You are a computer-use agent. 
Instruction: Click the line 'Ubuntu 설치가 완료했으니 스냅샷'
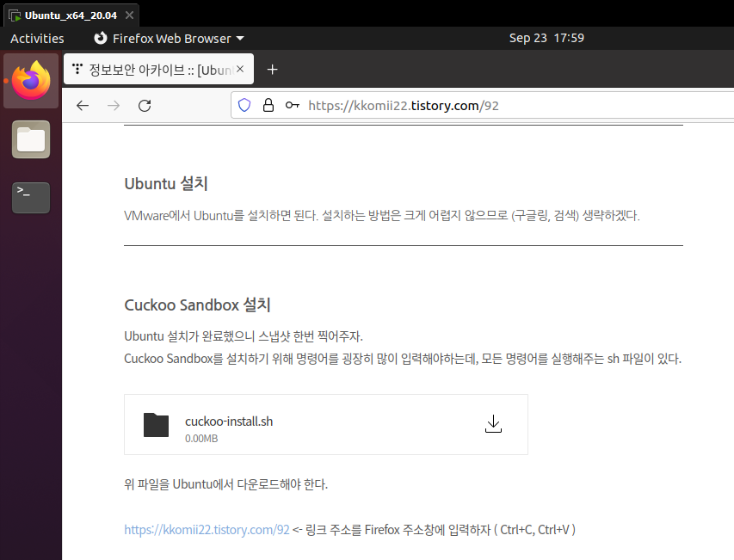click(x=244, y=336)
